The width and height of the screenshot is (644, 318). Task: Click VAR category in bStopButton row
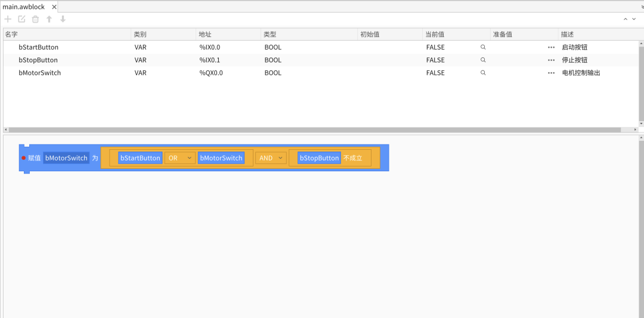pyautogui.click(x=141, y=60)
